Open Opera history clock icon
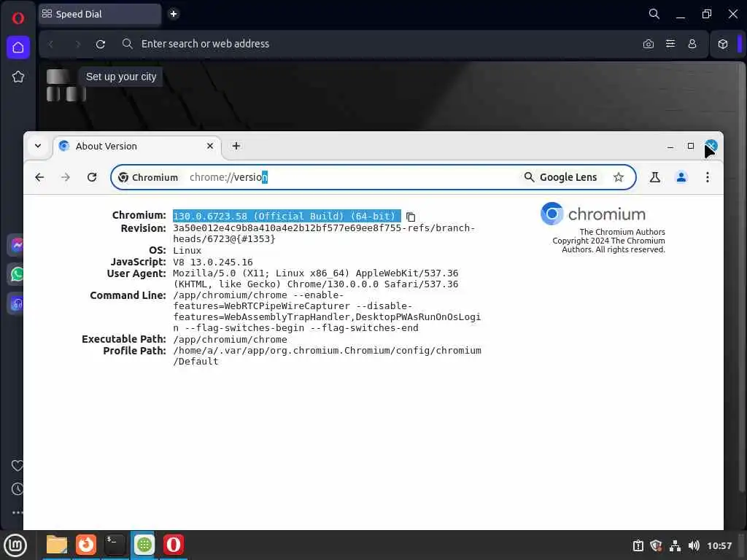Screen dimensions: 747x560 (x=18, y=489)
